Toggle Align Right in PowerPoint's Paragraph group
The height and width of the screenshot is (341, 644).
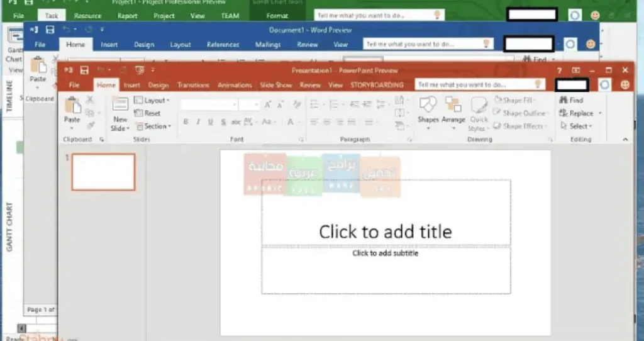click(339, 122)
